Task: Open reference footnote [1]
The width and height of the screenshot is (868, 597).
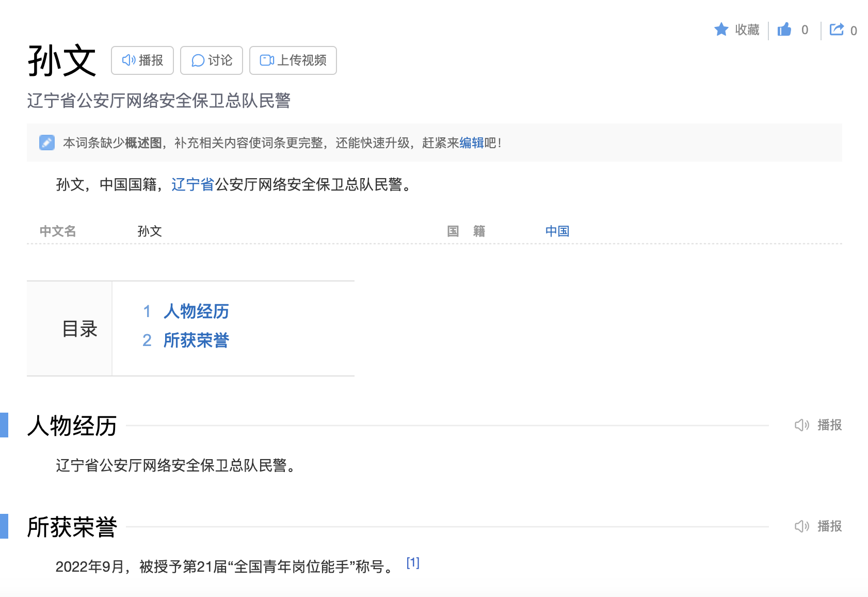Action: [413, 563]
